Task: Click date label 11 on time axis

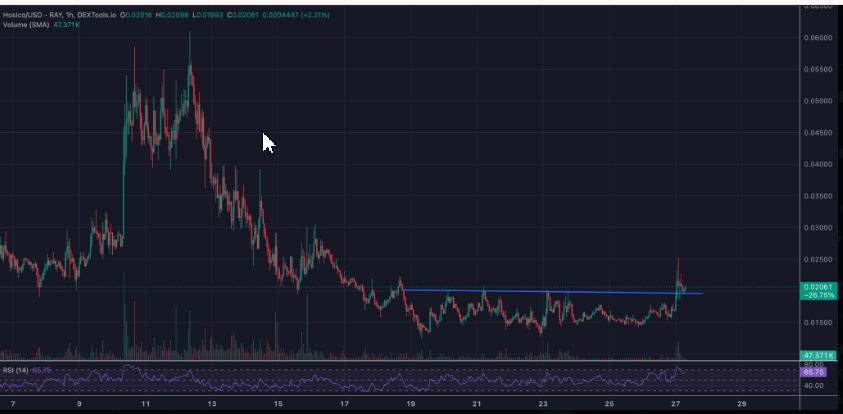Action: click(x=145, y=404)
